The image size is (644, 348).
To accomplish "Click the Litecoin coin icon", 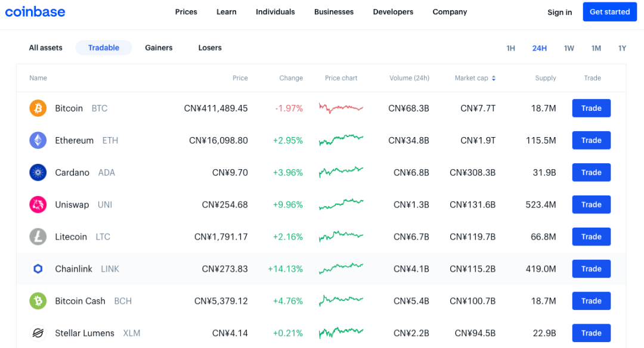I will pyautogui.click(x=38, y=237).
